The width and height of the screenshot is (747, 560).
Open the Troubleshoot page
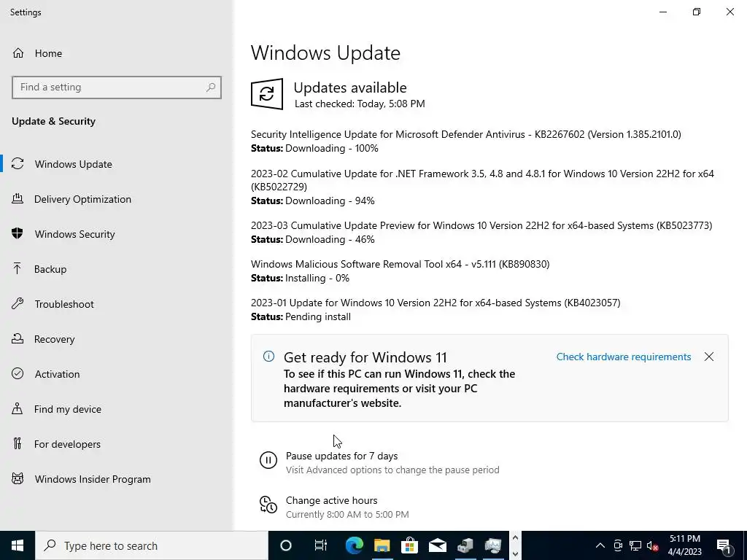tap(64, 304)
